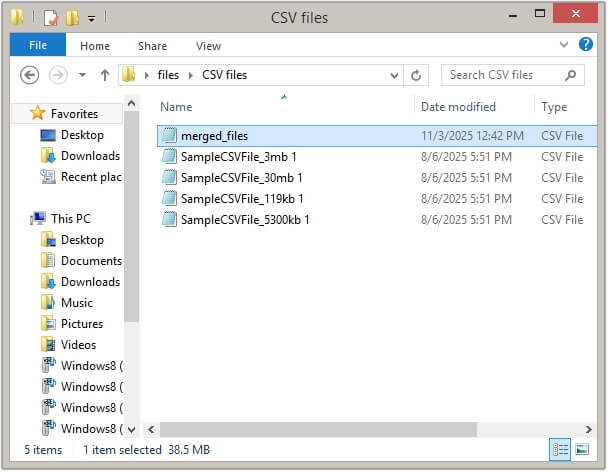Open Downloads under This PC
This screenshot has height=472, width=608.
(x=90, y=281)
